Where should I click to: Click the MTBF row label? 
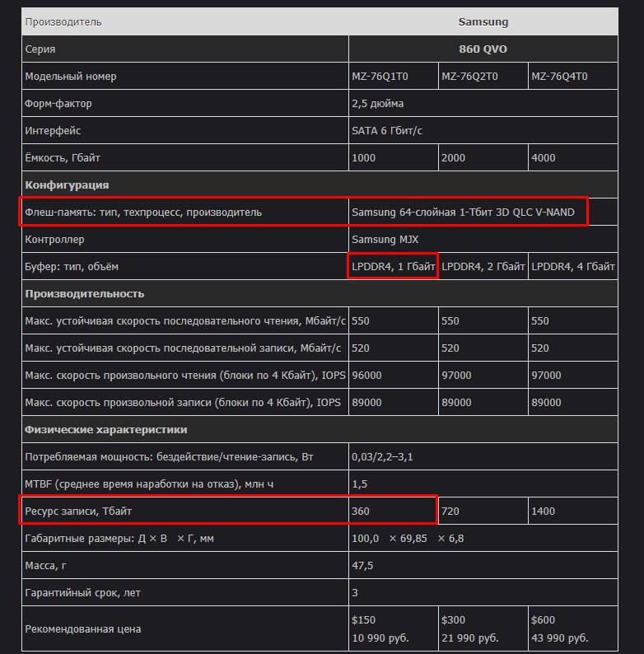tap(149, 484)
